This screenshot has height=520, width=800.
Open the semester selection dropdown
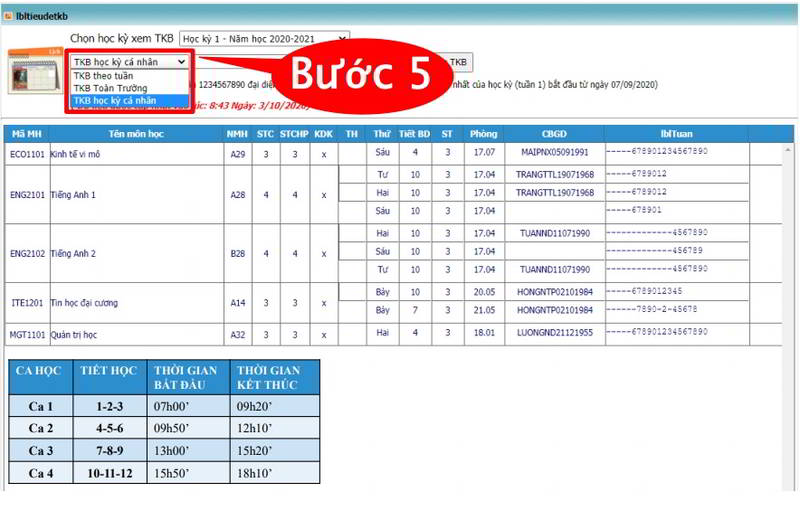click(x=264, y=39)
